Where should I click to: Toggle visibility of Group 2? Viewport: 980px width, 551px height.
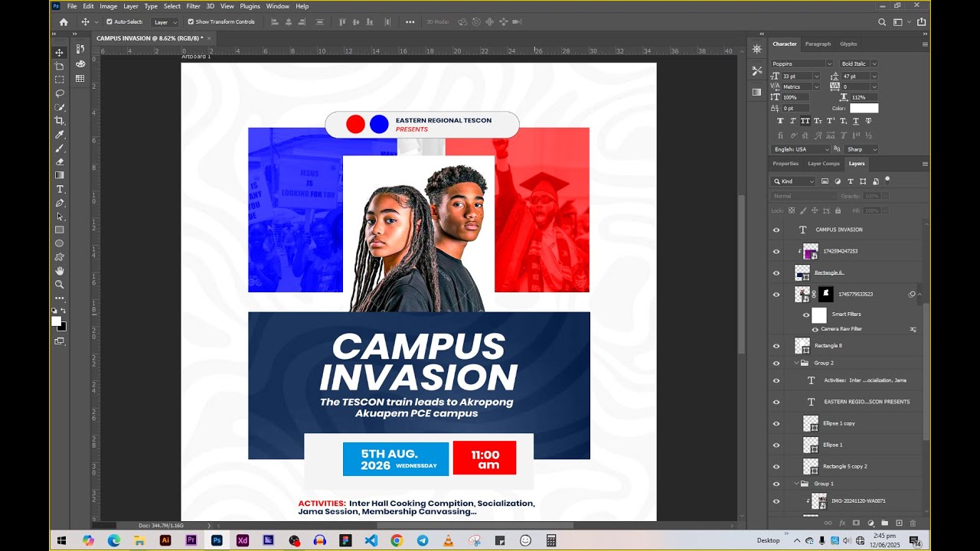click(x=776, y=364)
